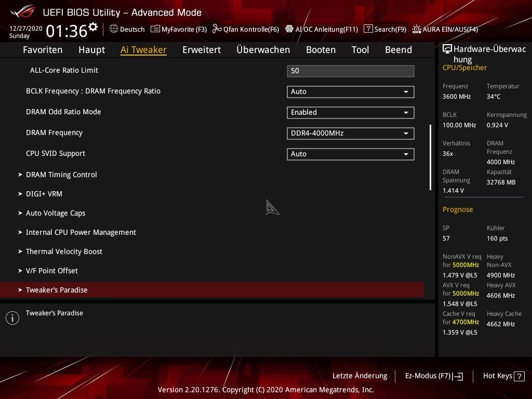Open Search (F9)
This screenshot has height=399, width=532.
(x=385, y=29)
